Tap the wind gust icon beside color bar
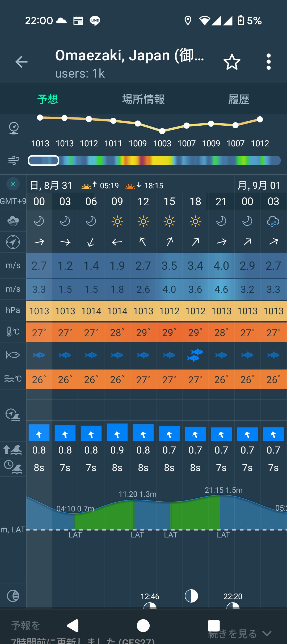The image size is (287, 644). click(14, 160)
